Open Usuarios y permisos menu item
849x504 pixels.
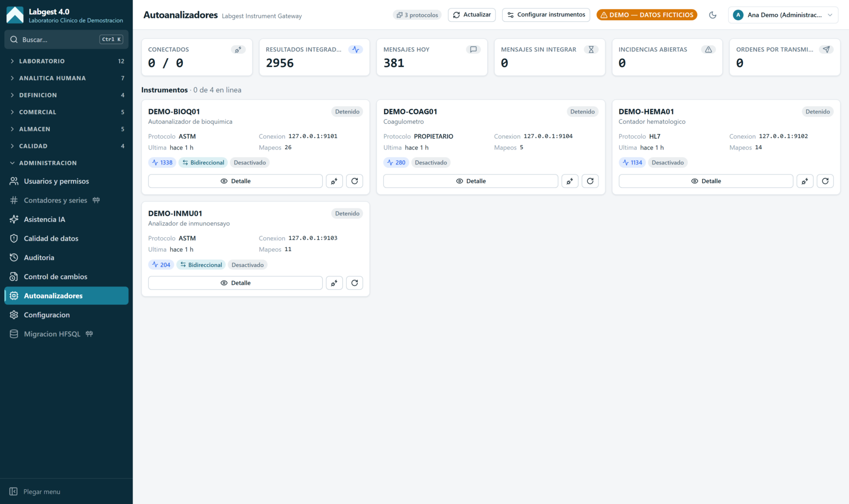pos(66,181)
